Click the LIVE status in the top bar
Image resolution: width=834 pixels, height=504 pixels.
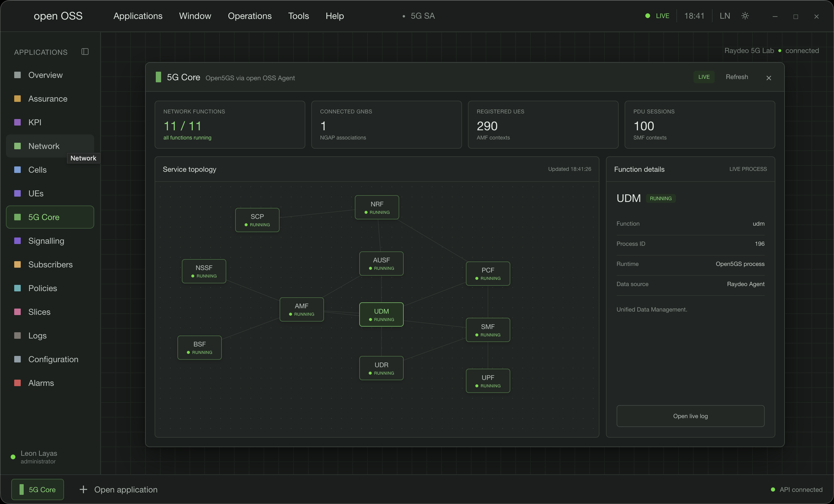(658, 16)
